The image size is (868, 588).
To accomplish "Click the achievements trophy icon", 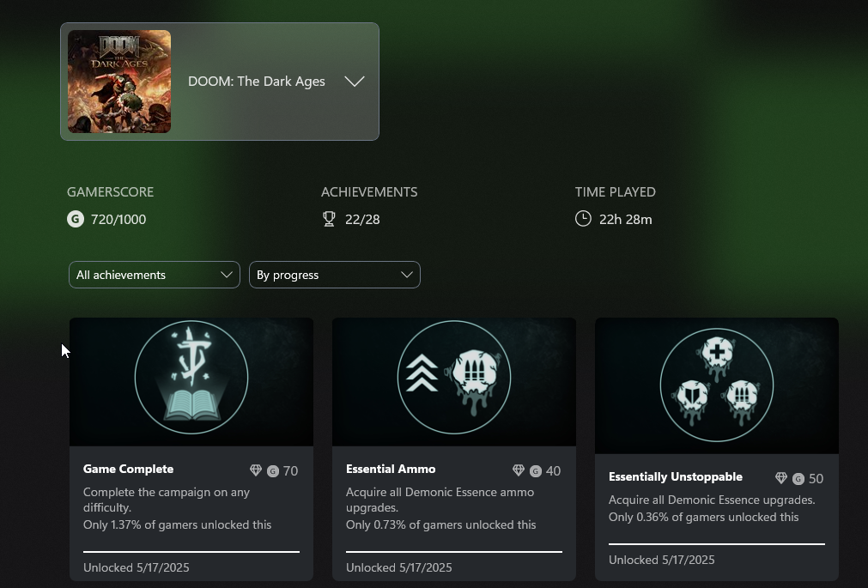I will coord(329,219).
